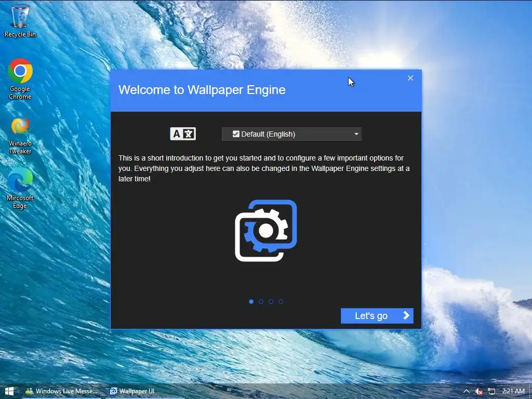Open the Winaero Tweaker desktop shortcut

20,136
